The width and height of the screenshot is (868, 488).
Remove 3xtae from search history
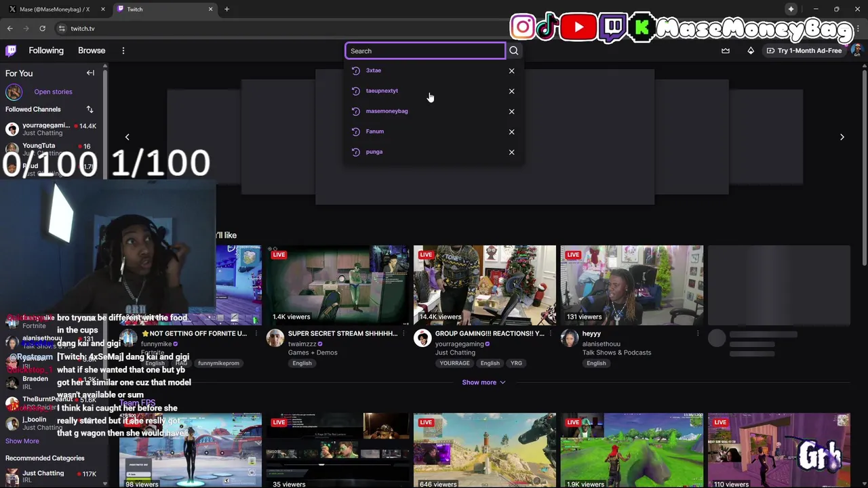pos(511,70)
